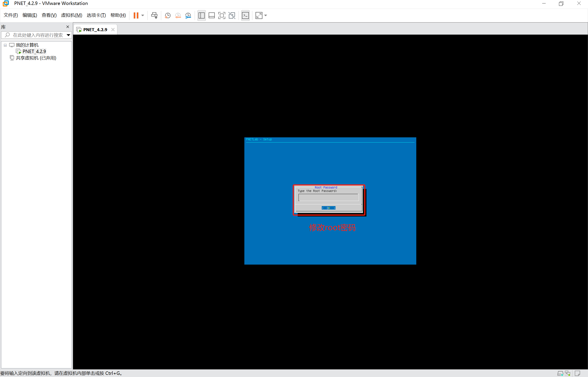Toggle the thumbnail bar view
Screen dimensions: 588x377
tap(211, 15)
